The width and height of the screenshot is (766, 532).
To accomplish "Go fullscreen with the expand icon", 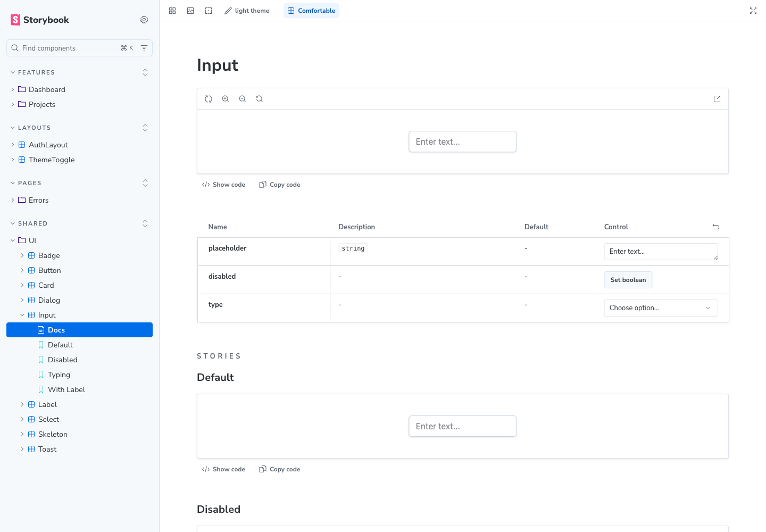I will pos(753,11).
